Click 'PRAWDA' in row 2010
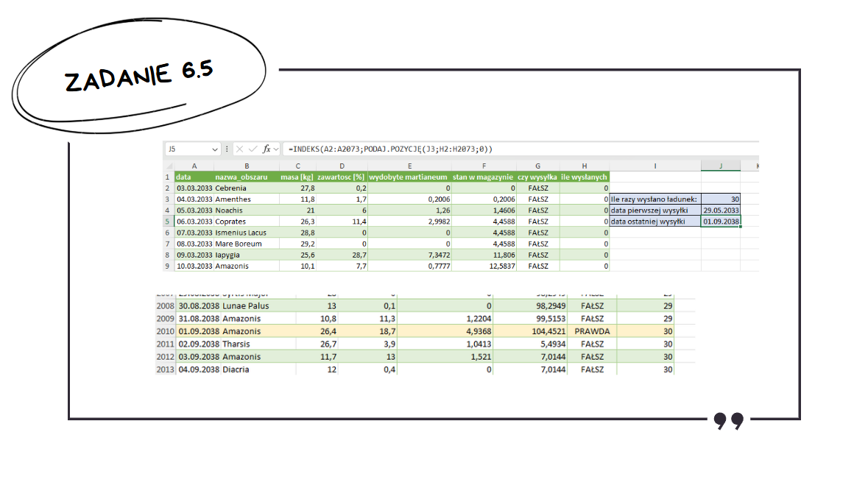 (592, 331)
